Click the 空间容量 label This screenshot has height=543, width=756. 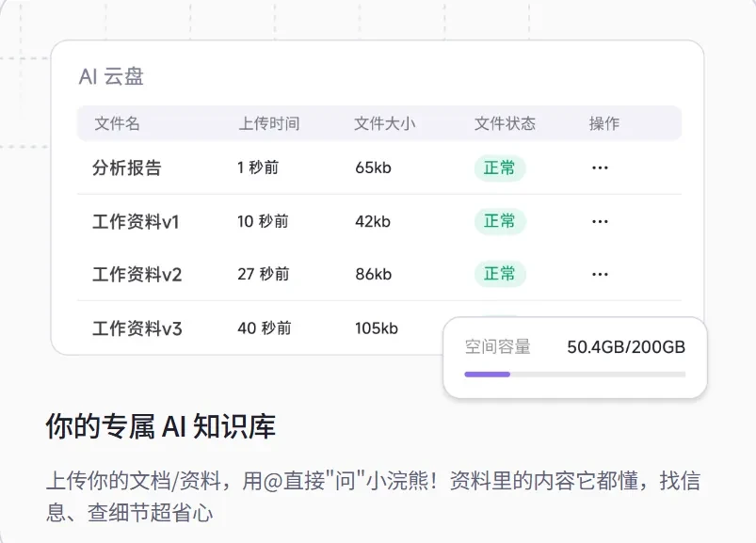(498, 346)
